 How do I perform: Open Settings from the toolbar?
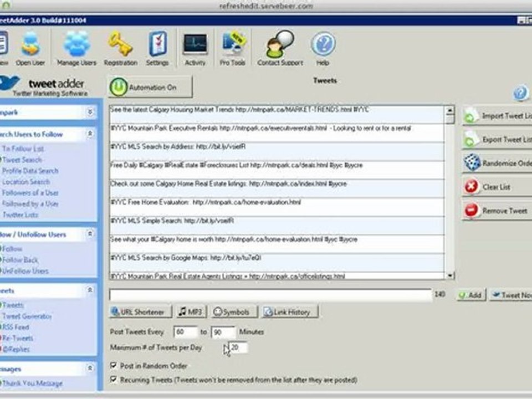157,49
